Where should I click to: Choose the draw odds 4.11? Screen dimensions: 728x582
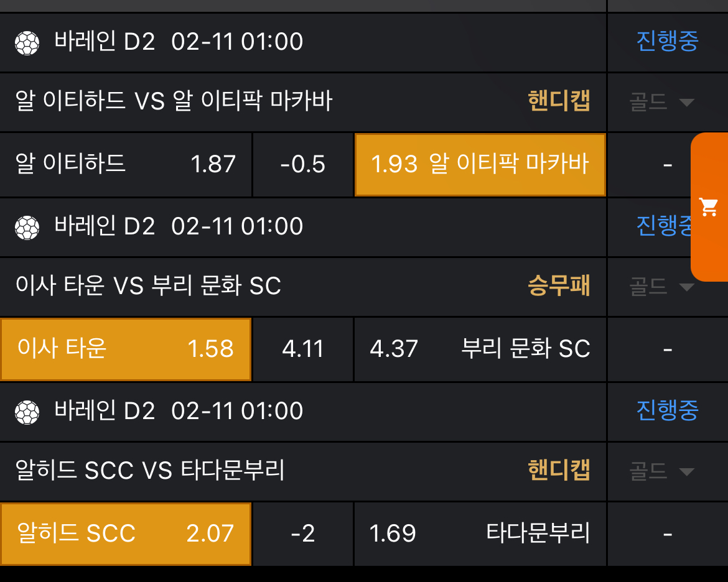[x=303, y=349]
